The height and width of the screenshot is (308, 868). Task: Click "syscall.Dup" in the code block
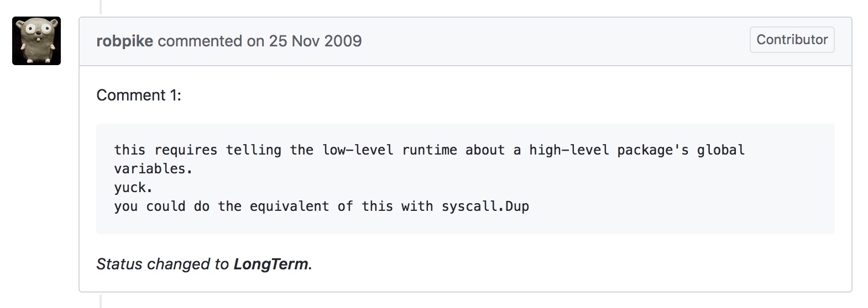click(x=485, y=206)
